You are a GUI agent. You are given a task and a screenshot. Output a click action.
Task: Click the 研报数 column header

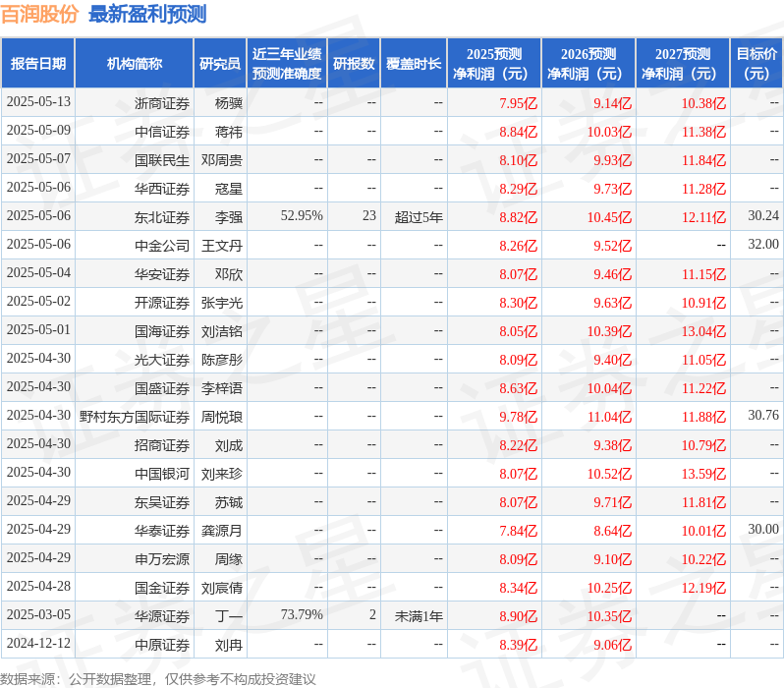[354, 64]
